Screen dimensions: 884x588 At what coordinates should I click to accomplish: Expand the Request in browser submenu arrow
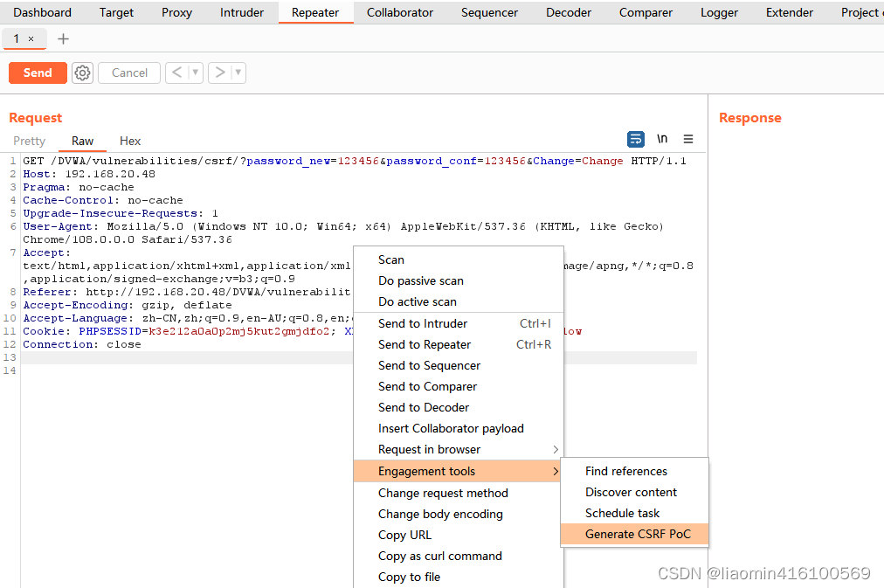pyautogui.click(x=556, y=449)
